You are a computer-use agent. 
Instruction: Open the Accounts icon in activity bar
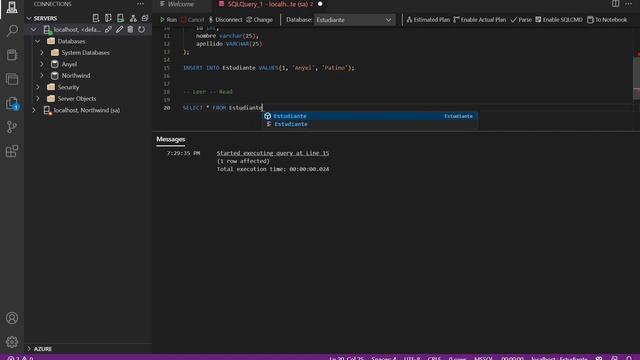coord(12,318)
